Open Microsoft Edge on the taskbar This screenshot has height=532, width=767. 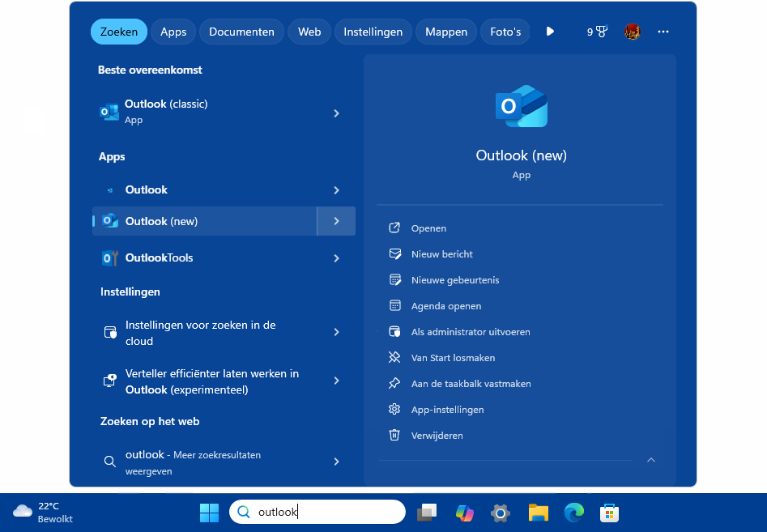573,513
